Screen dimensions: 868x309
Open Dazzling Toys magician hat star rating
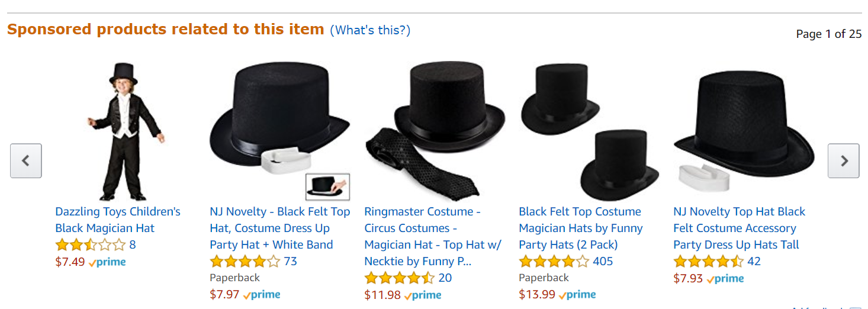coord(91,244)
